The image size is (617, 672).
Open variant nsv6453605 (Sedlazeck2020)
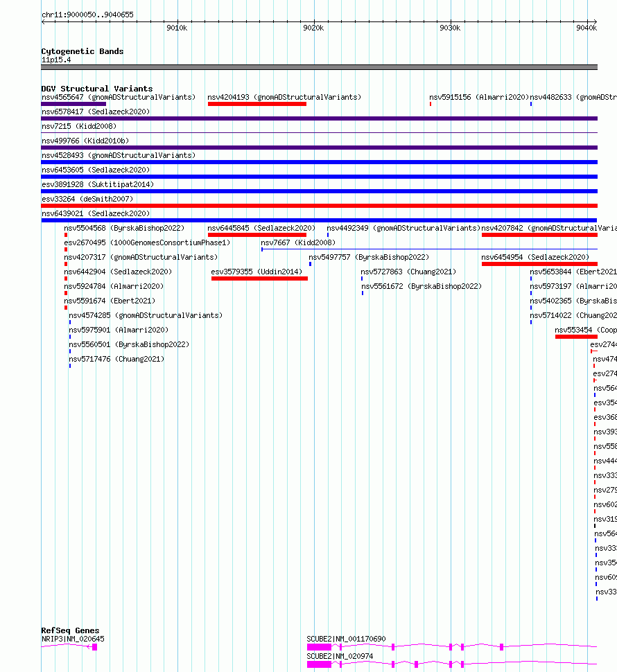[x=96, y=170]
